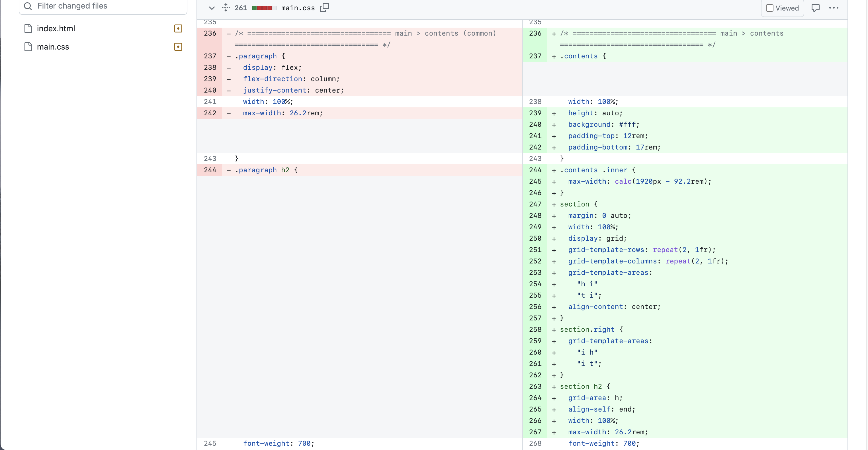
Task: Focus the Filter changed files field
Action: click(x=108, y=6)
